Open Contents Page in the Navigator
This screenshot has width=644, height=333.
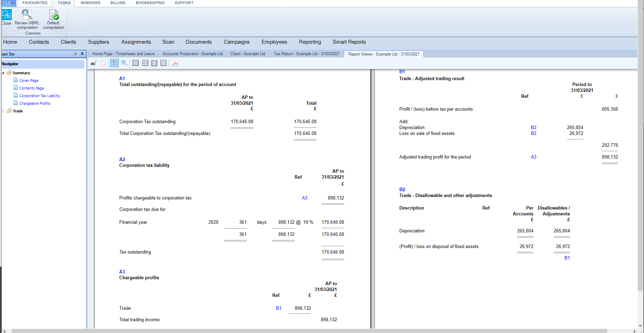pyautogui.click(x=32, y=88)
